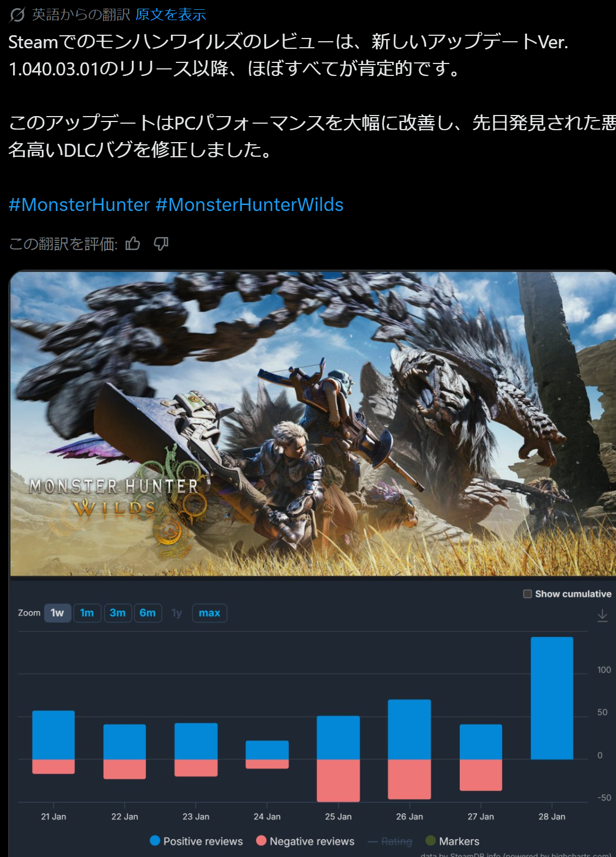Set chart zoom to 6m

[147, 613]
